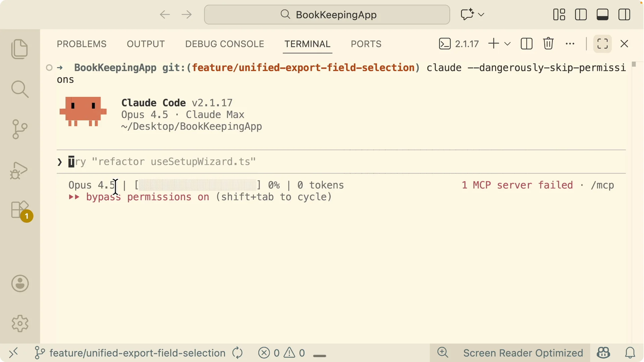Image resolution: width=644 pixels, height=362 pixels.
Task: Click the terminal scrollbar thumb
Action: (634, 64)
